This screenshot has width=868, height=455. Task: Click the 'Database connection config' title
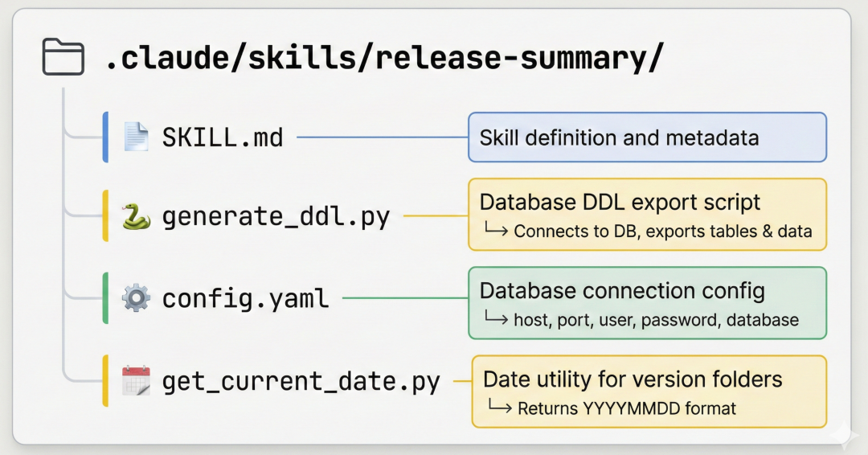[x=622, y=290]
